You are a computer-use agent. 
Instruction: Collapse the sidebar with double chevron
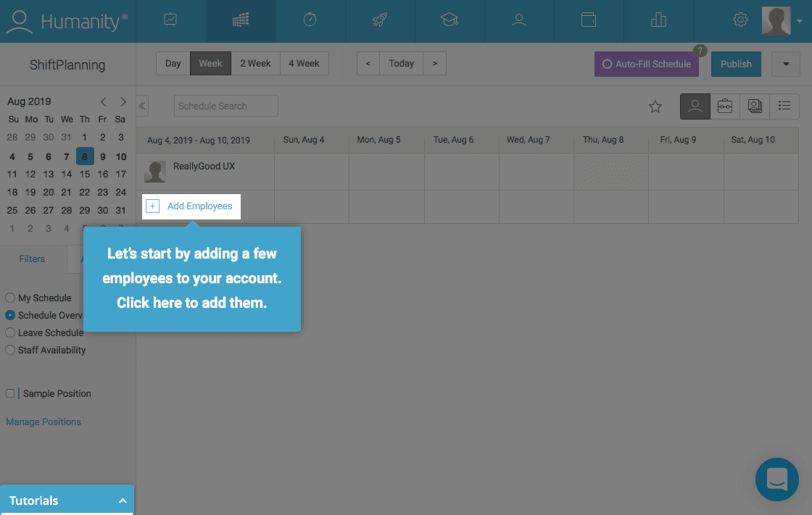(143, 106)
